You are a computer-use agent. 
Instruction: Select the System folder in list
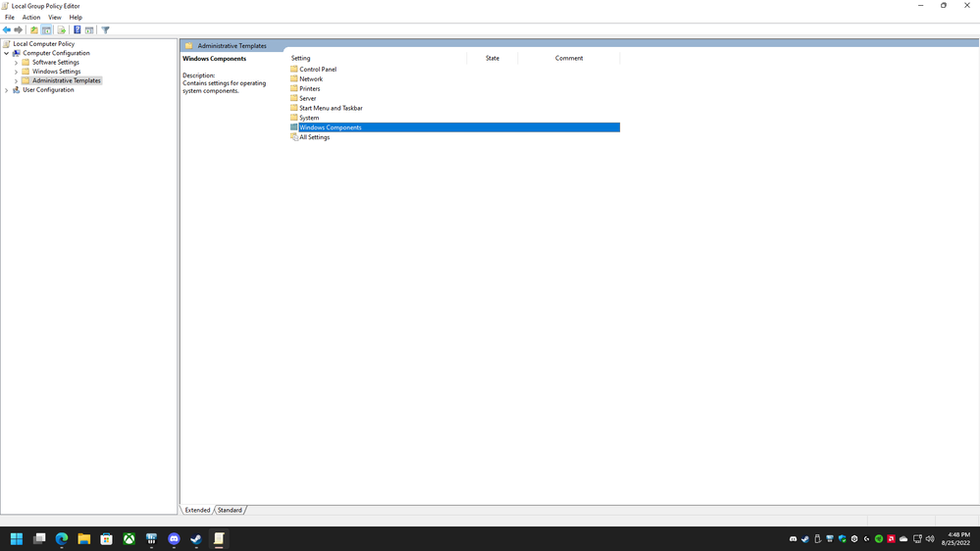pos(309,118)
